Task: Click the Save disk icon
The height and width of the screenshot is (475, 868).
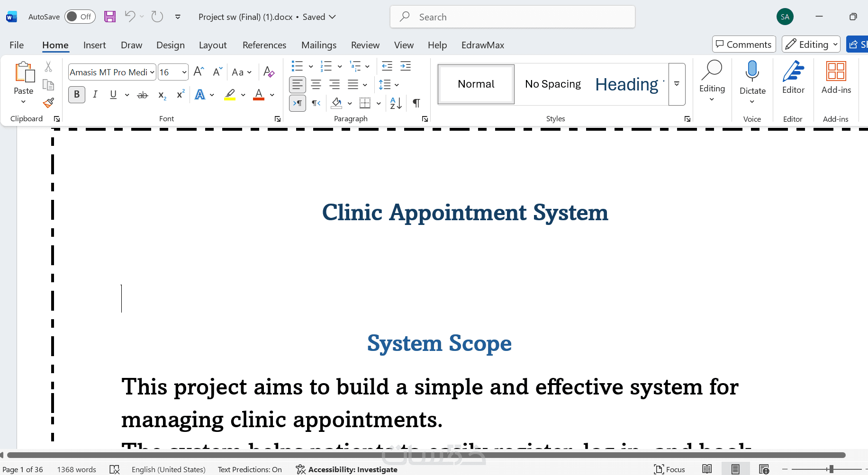Action: coord(110,17)
